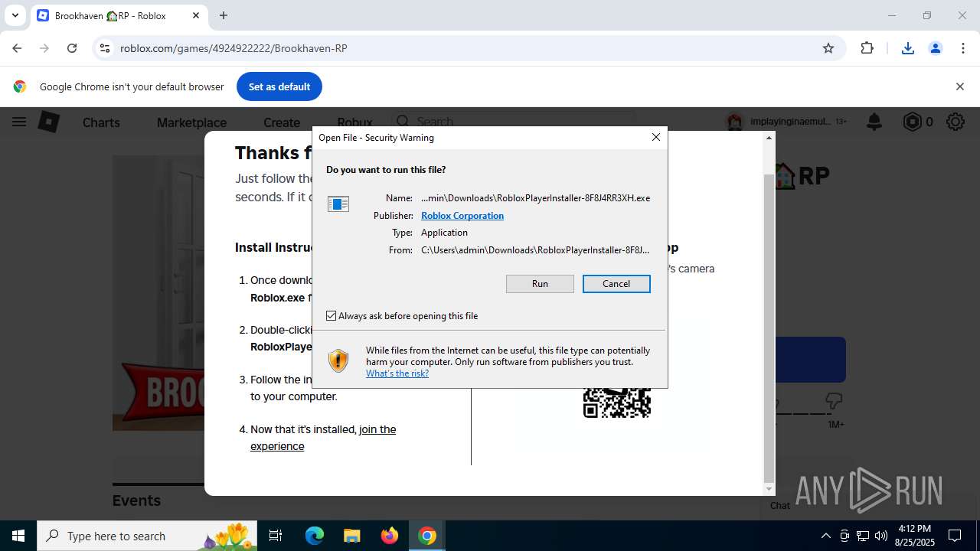Click the application file icon in dialog
This screenshot has height=551, width=980.
[338, 204]
